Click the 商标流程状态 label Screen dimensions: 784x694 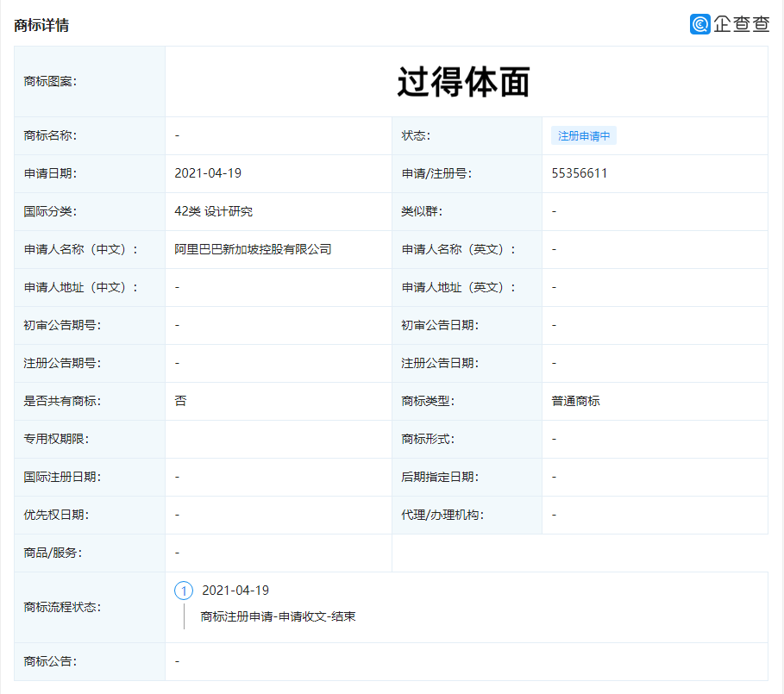[62, 608]
